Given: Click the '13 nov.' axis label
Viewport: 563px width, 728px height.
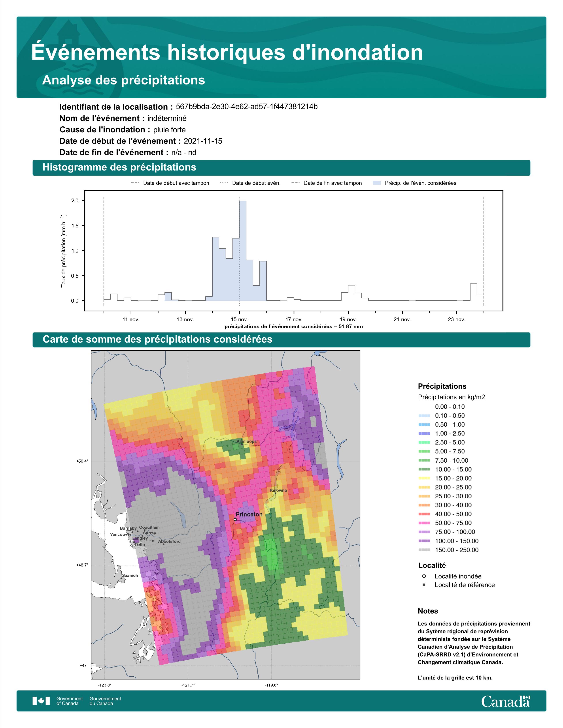Looking at the screenshot, I should (185, 319).
